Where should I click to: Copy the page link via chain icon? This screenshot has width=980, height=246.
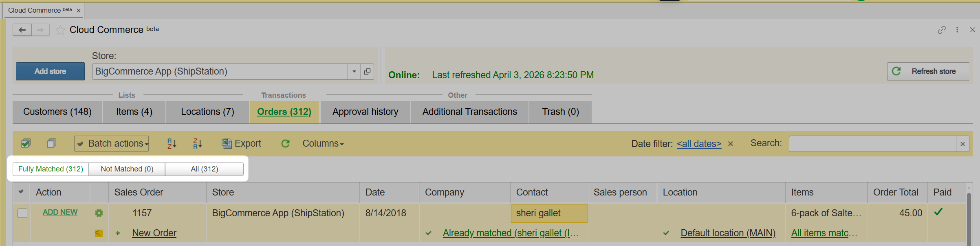(x=941, y=30)
